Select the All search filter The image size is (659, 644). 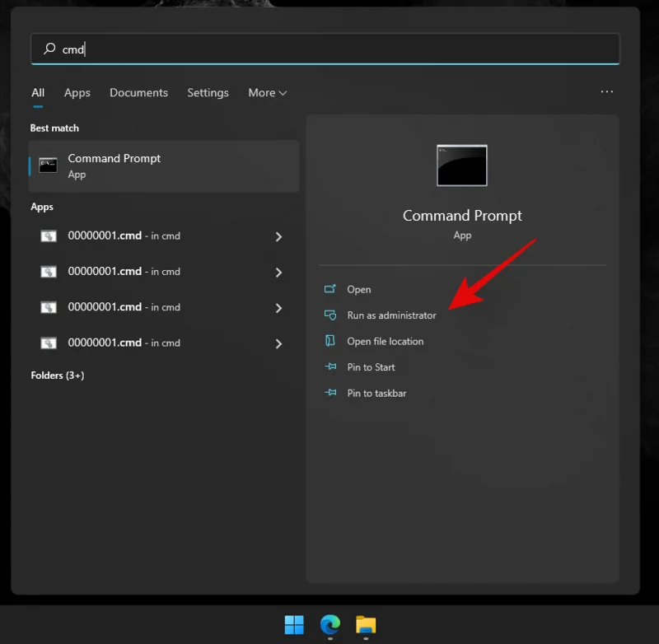click(38, 92)
